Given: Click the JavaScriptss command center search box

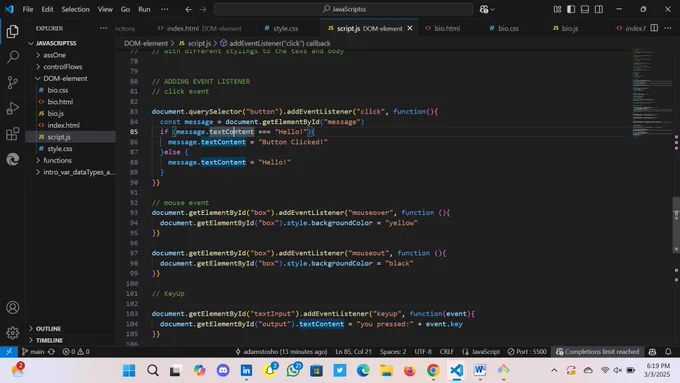Looking at the screenshot, I should coord(343,9).
